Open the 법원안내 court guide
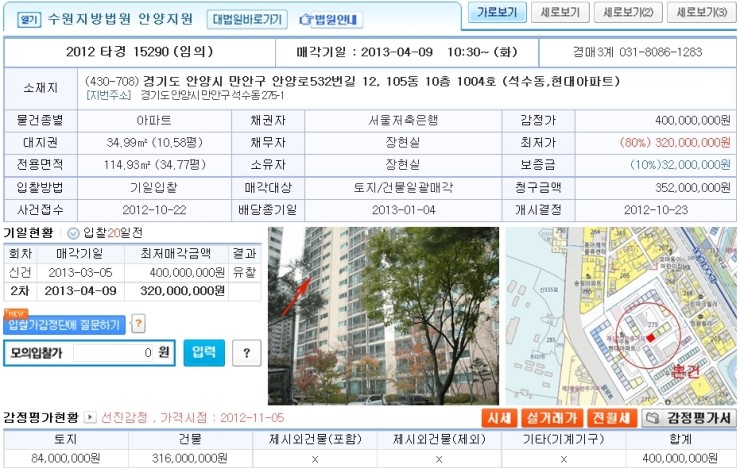The height and width of the screenshot is (472, 740). (331, 19)
